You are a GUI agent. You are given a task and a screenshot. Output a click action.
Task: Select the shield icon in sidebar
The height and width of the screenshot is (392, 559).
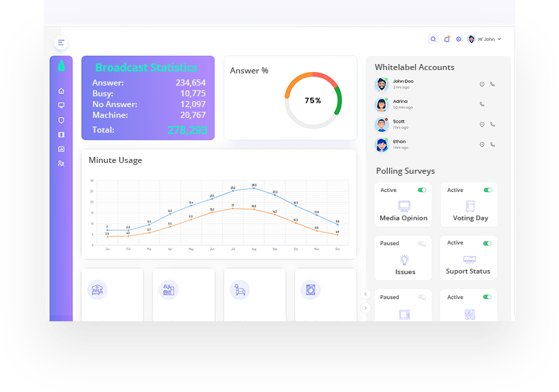point(61,120)
